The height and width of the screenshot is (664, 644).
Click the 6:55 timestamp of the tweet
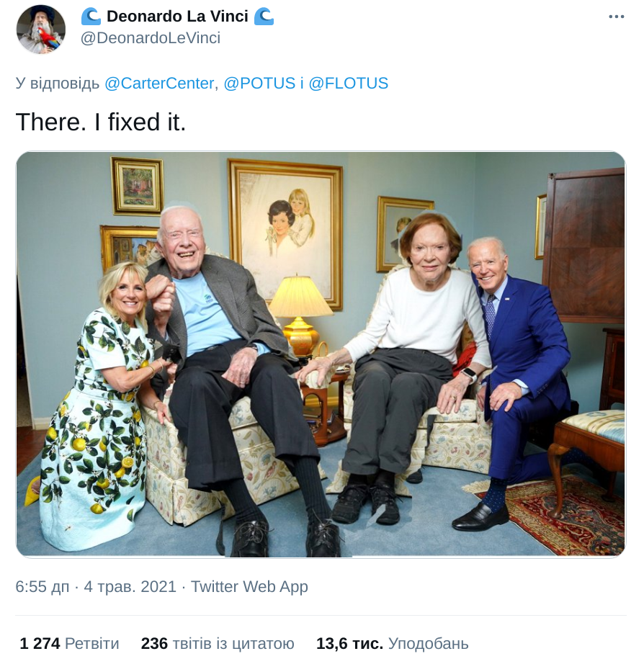[x=43, y=587]
